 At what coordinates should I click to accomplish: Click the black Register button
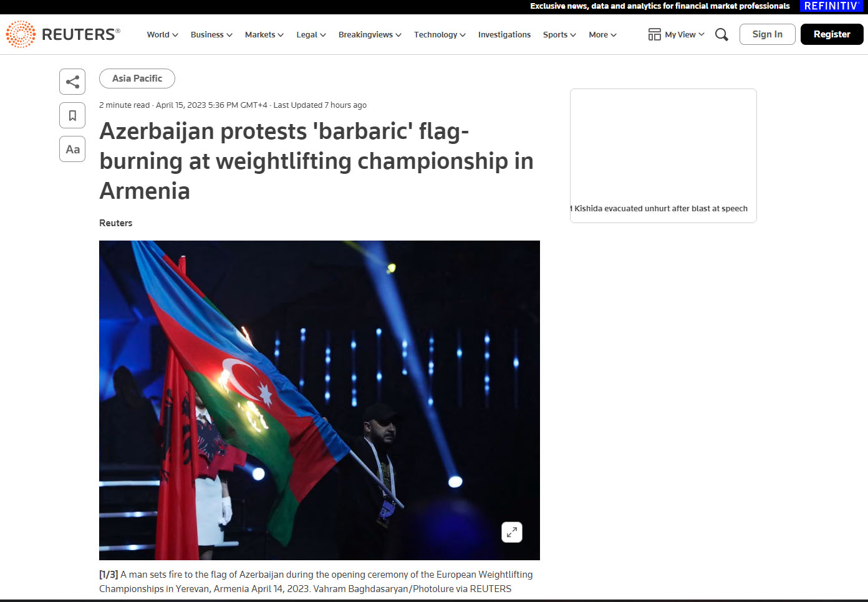point(832,34)
